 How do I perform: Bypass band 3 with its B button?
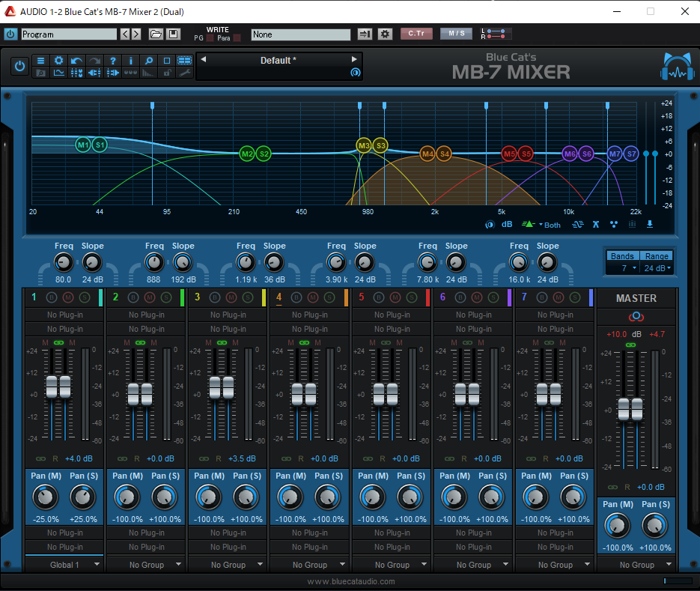(215, 297)
